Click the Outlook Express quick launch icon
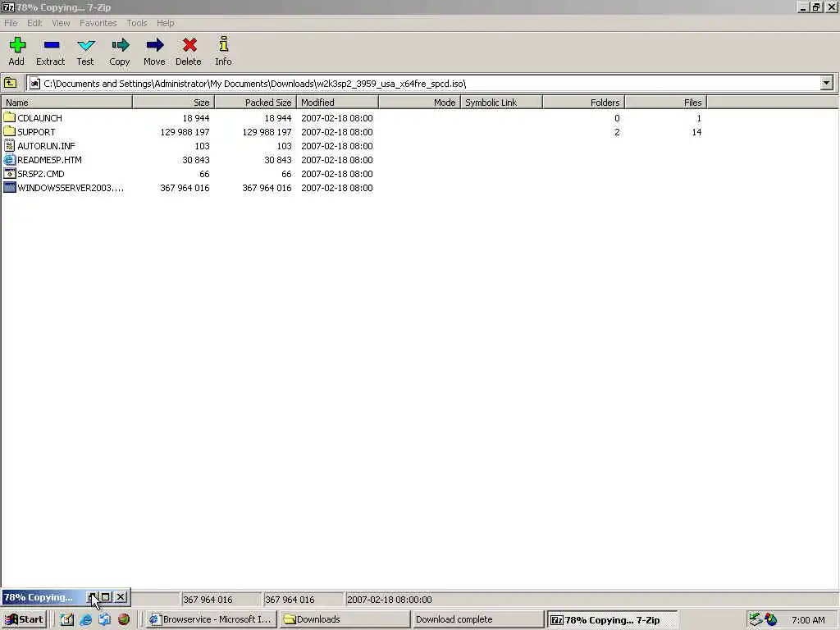This screenshot has height=630, width=840. 104,619
